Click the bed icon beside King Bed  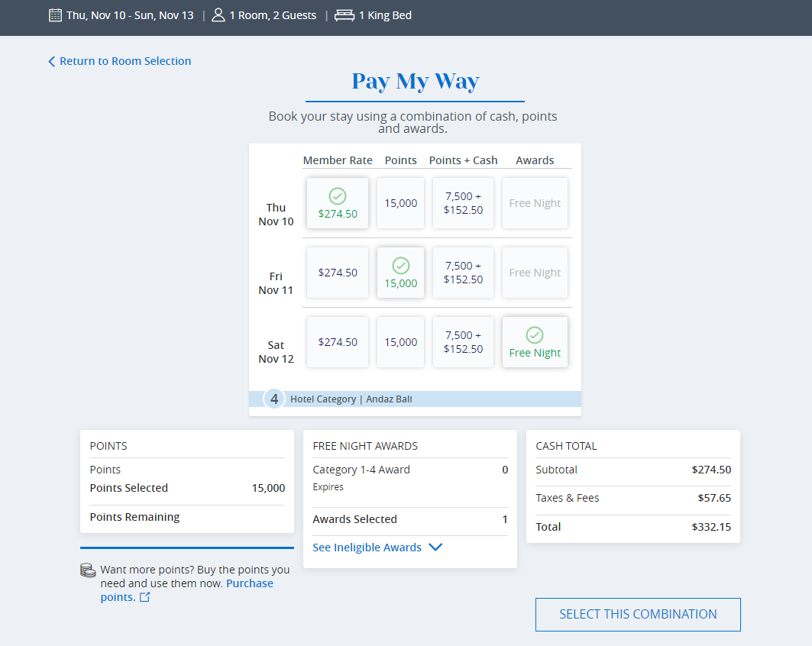pyautogui.click(x=345, y=15)
